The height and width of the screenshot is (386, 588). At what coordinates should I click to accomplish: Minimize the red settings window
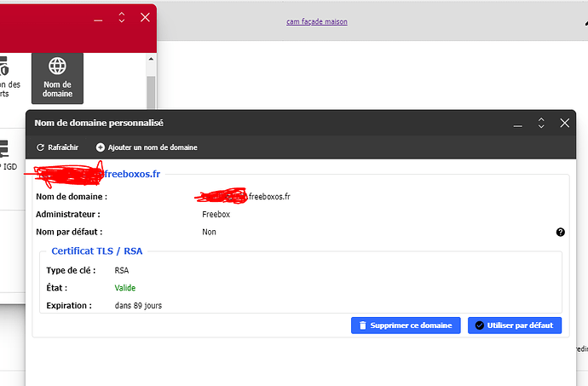98,19
